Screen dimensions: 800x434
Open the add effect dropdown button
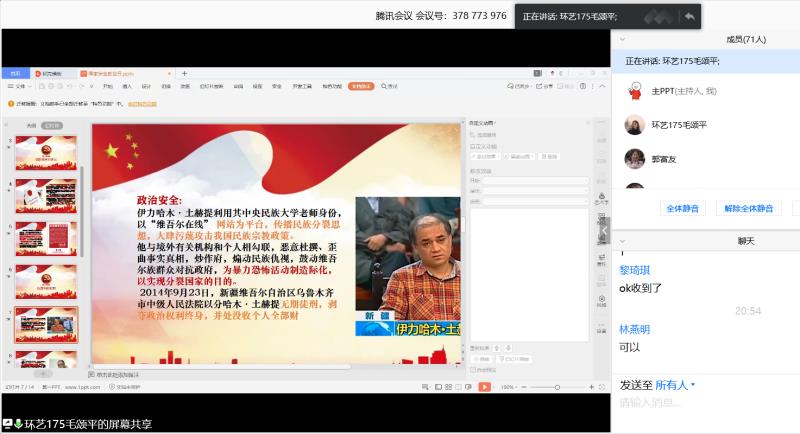[x=485, y=157]
